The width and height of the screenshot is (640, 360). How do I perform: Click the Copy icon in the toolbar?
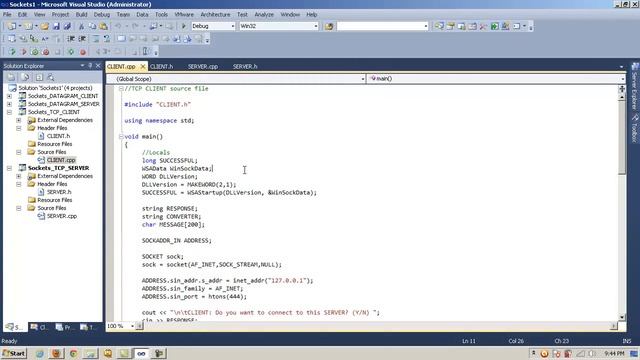(92, 26)
